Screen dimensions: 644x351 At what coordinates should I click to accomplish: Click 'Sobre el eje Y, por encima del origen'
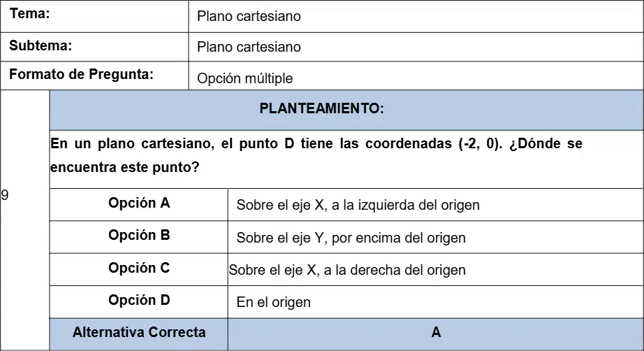351,238
